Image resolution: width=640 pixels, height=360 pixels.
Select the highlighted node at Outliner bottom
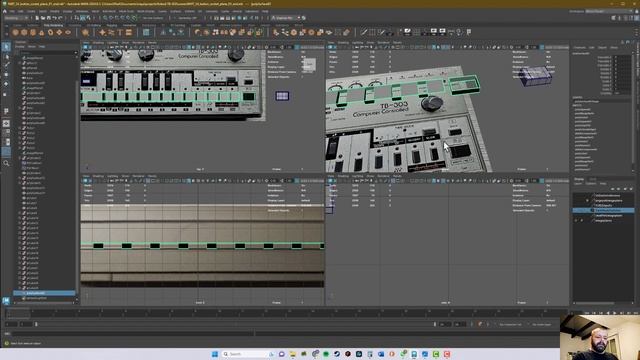(x=44, y=293)
